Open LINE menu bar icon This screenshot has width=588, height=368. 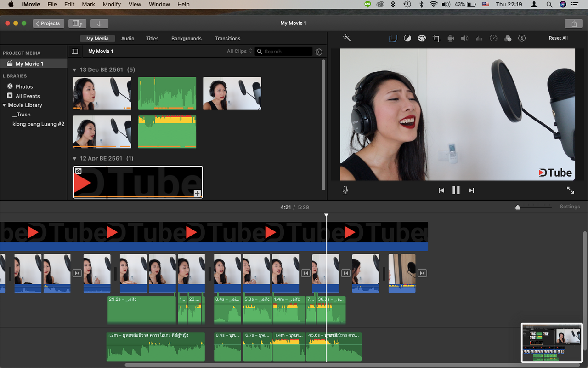(367, 4)
